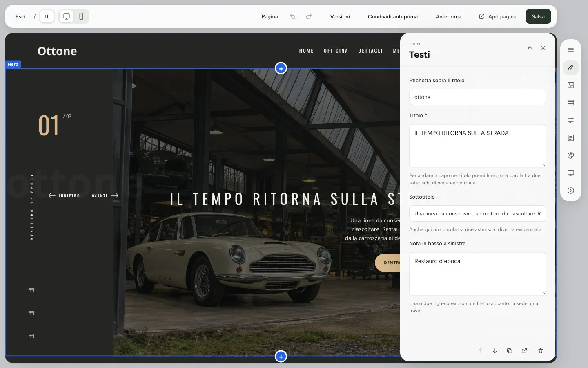
Task: Open the page via Apri pagina
Action: coord(498,16)
